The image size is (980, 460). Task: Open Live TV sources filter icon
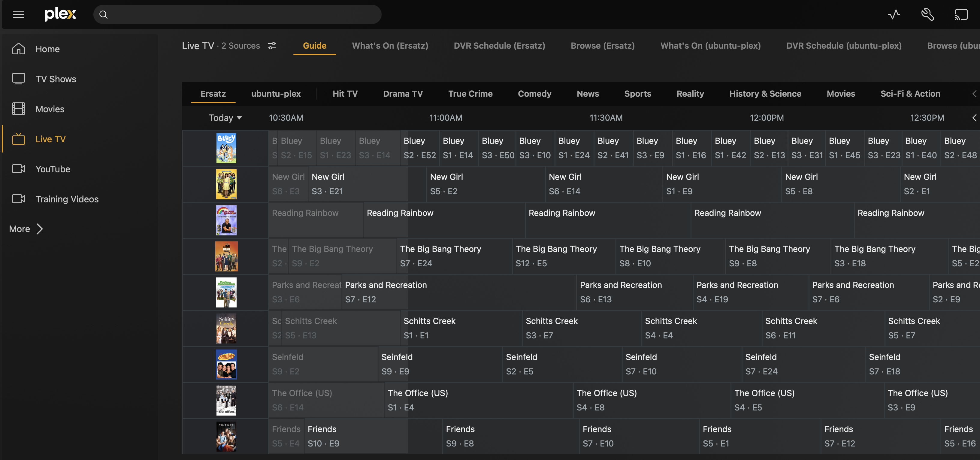(272, 46)
